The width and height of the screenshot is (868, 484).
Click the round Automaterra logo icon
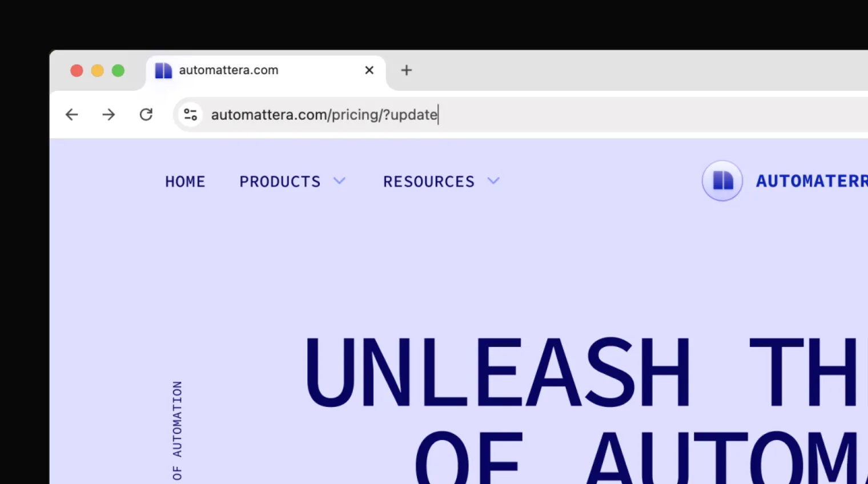click(x=722, y=181)
